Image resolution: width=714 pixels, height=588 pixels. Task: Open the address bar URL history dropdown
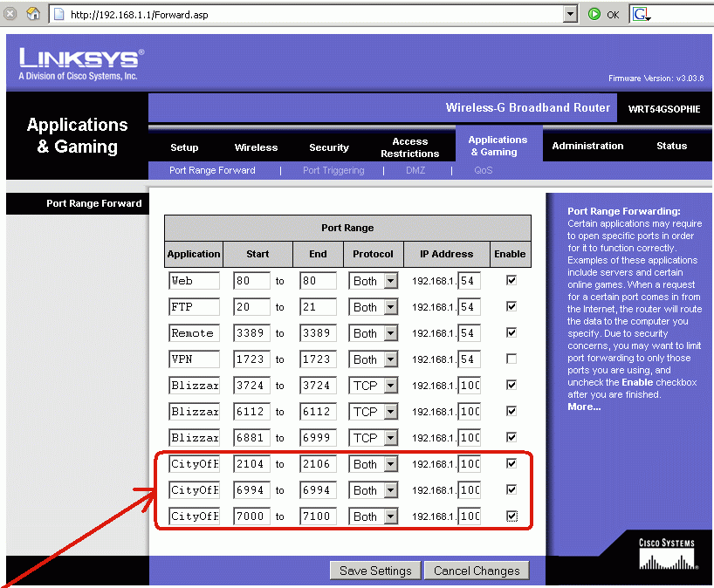[571, 14]
